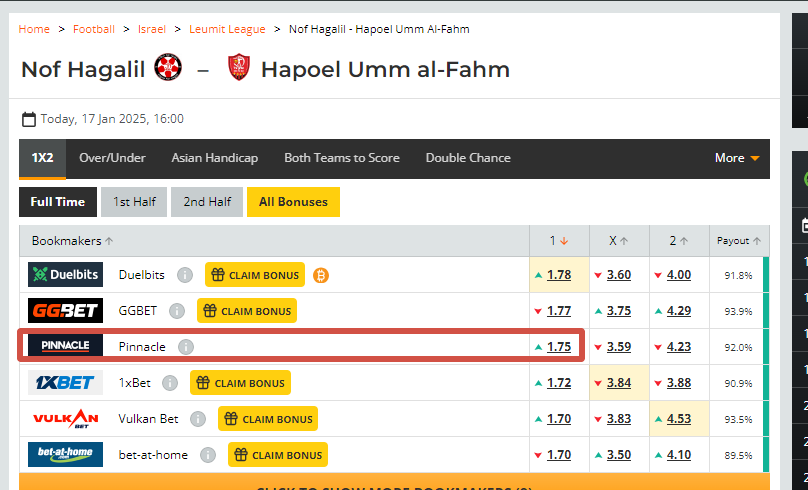Click the calendar icon beside match date
The height and width of the screenshot is (490, 808).
(29, 120)
